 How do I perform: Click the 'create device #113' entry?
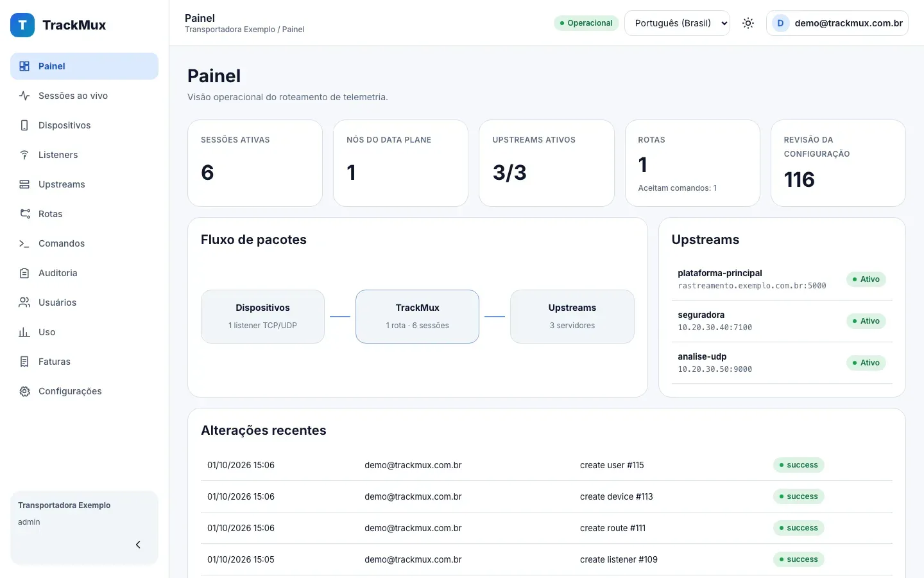click(616, 496)
